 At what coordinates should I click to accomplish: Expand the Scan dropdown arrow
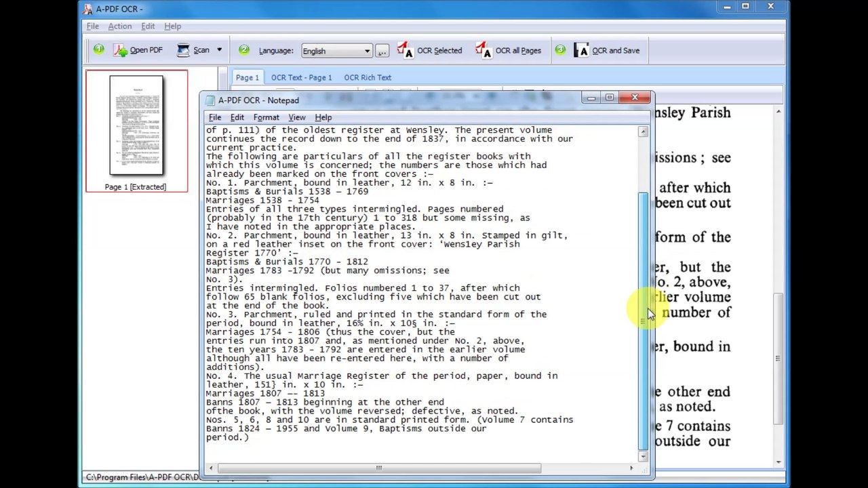219,50
